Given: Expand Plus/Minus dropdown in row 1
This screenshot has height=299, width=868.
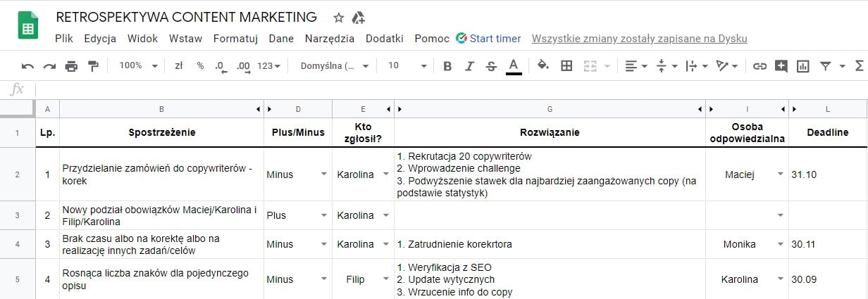Looking at the screenshot, I should coord(323,174).
